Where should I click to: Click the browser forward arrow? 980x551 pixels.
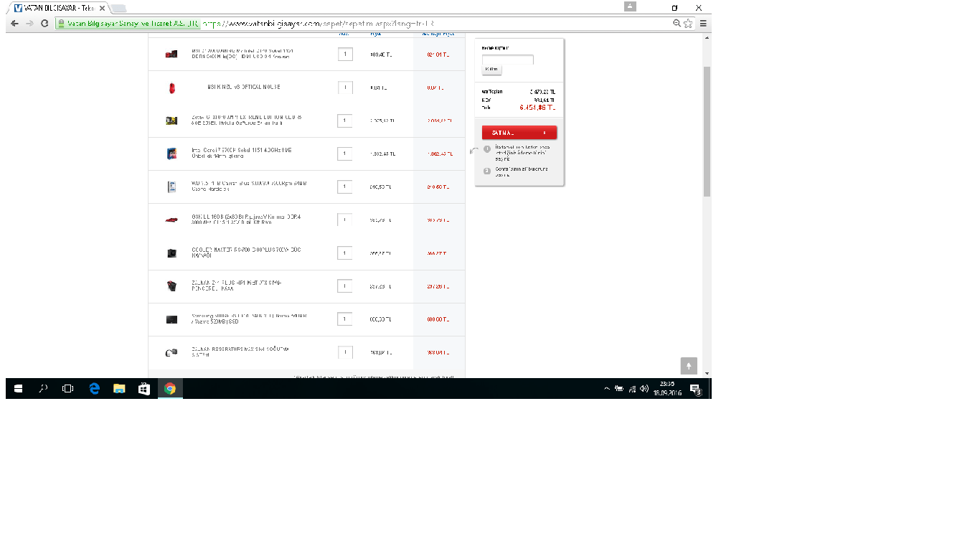click(x=29, y=23)
